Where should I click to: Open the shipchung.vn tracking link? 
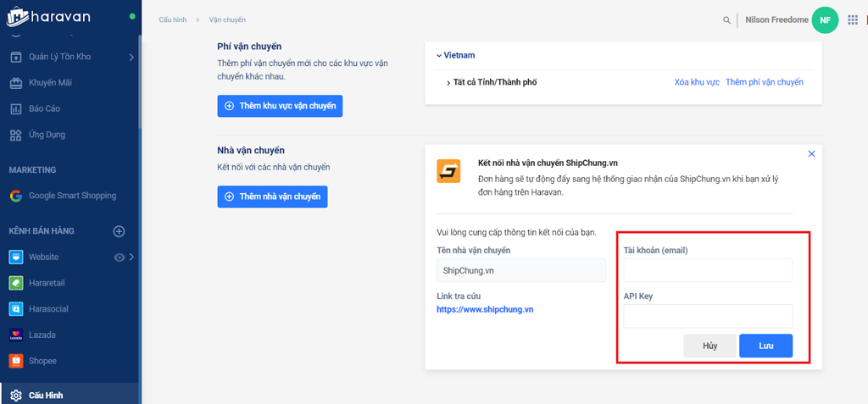(485, 309)
